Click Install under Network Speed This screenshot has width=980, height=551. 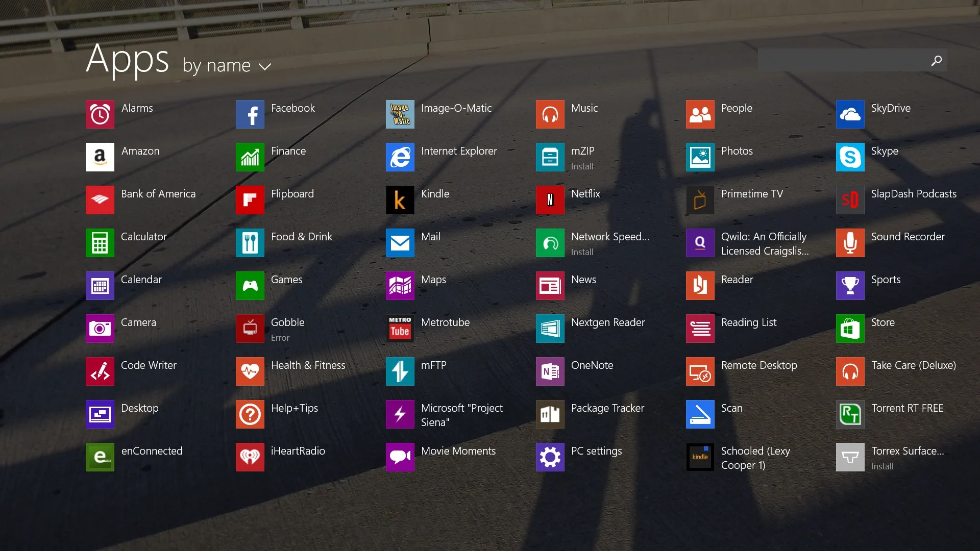[x=582, y=252]
